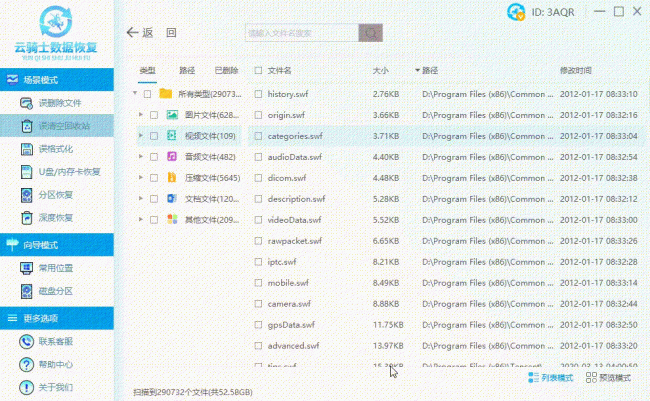Check the categories.swf file checkbox
650x401 pixels.
coord(258,136)
